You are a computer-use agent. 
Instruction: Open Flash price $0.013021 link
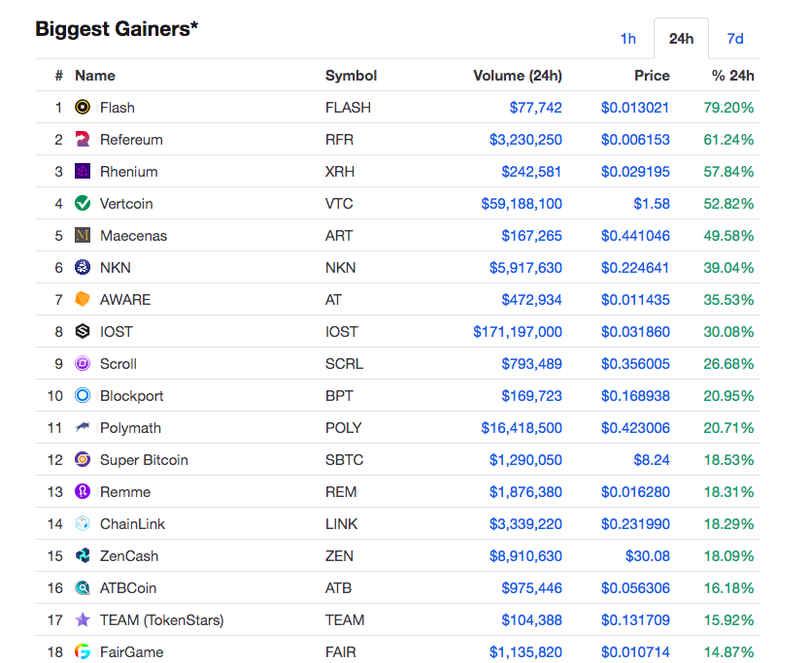tap(635, 108)
